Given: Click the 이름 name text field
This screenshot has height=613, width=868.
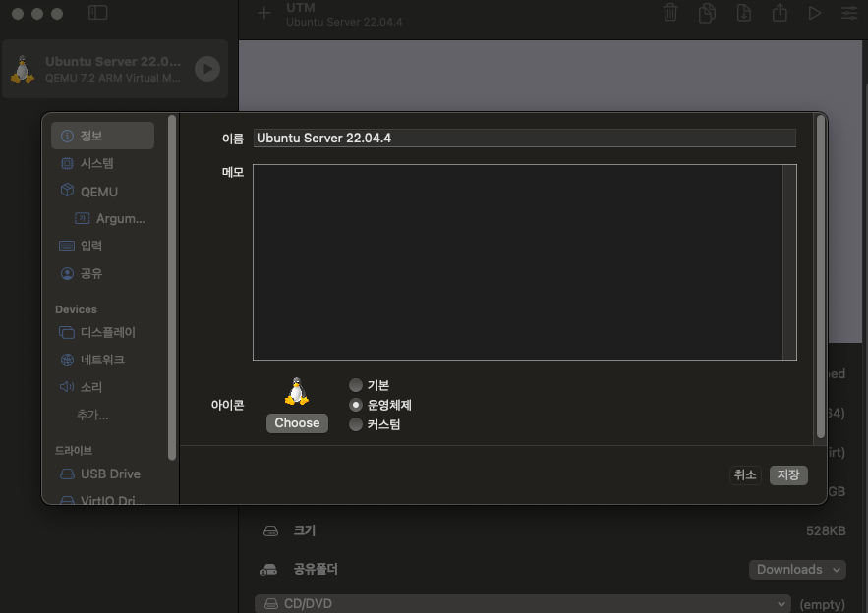Looking at the screenshot, I should coord(524,138).
